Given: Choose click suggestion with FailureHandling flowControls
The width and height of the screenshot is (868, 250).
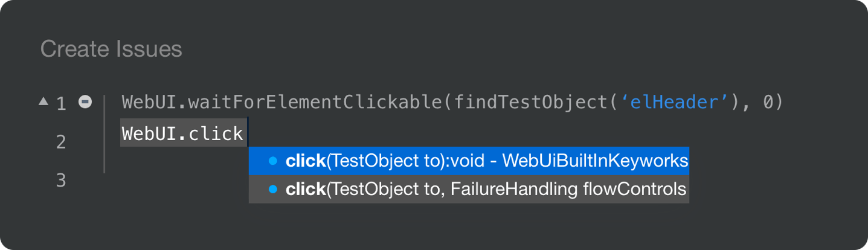Looking at the screenshot, I should pos(469,189).
